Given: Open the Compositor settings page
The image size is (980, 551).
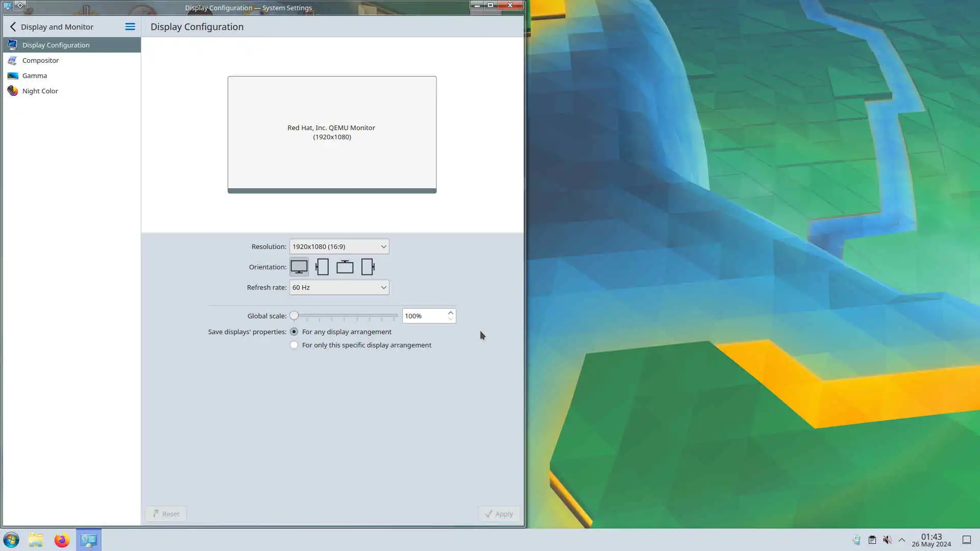Looking at the screenshot, I should (x=40, y=60).
